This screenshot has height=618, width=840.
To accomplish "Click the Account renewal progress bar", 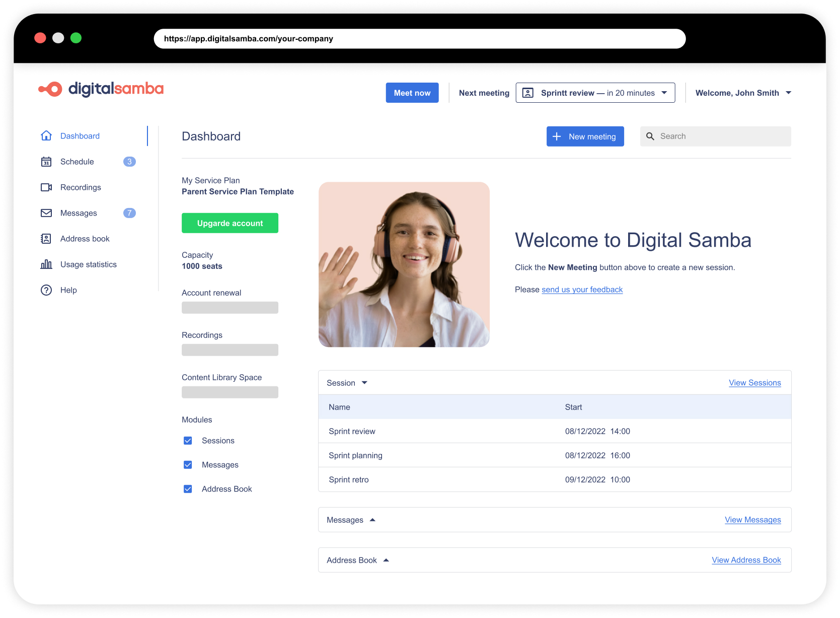I will [x=230, y=307].
